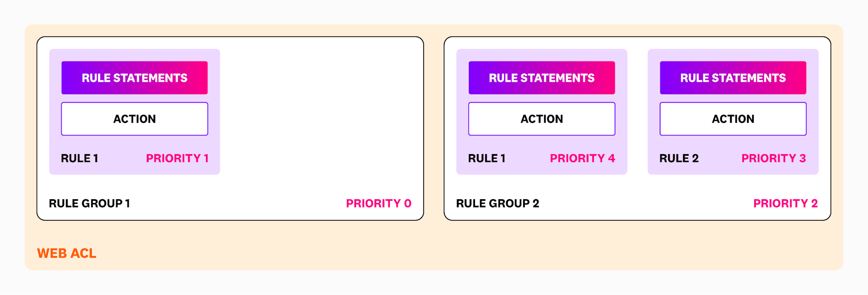Select the RULE 2 label
The width and height of the screenshot is (868, 295).
click(x=679, y=158)
